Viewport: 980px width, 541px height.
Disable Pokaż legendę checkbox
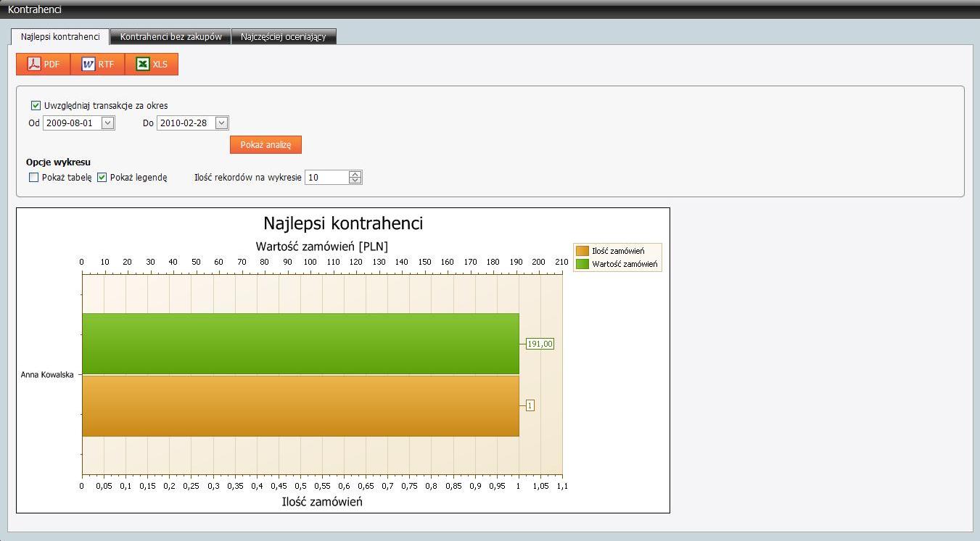(x=102, y=177)
